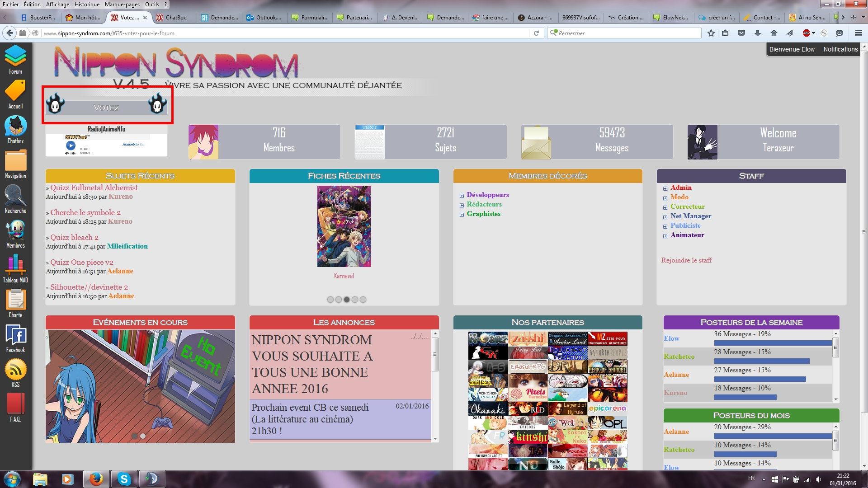Expand the Admin staff group
This screenshot has height=488, width=868.
click(x=665, y=188)
